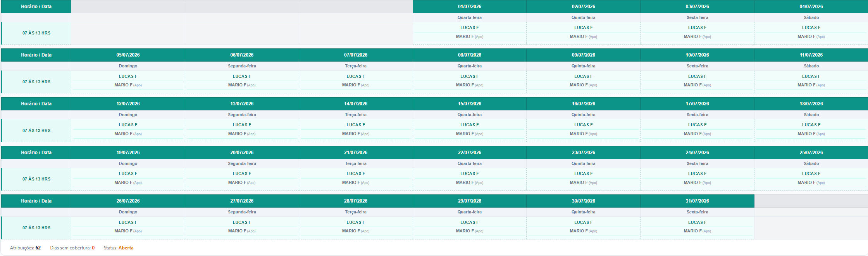Select MARIO F (Apo) on 04/07/2026
The image size is (868, 256).
(811, 36)
